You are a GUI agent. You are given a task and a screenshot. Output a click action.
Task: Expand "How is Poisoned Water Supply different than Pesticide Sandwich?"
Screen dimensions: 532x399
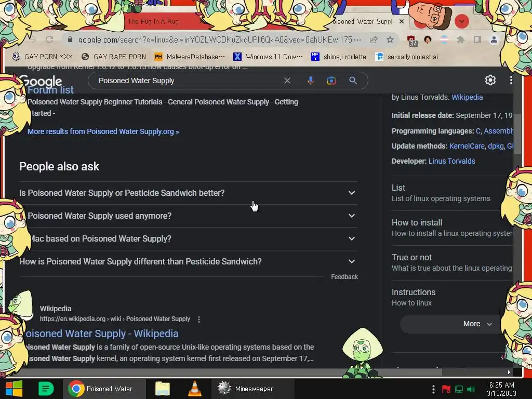click(188, 262)
